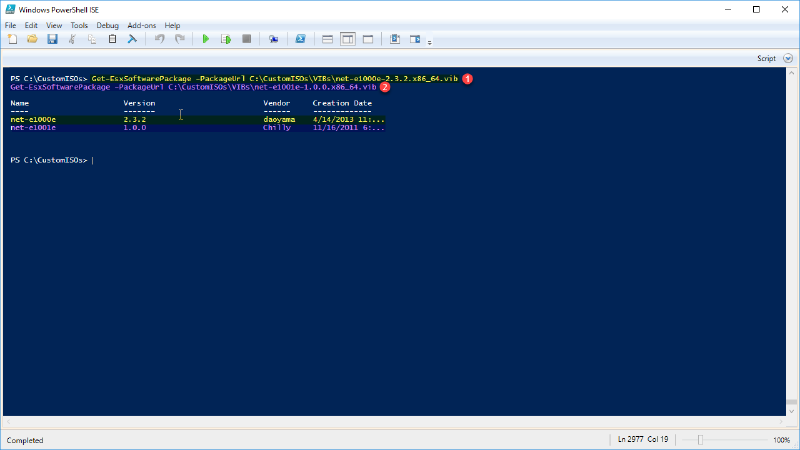
Task: Show Command Add-on pane icon
Action: point(415,39)
